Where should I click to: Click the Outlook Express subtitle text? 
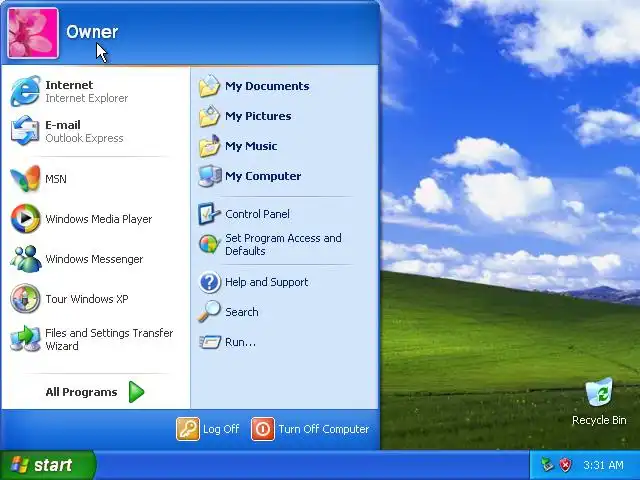[x=84, y=138]
